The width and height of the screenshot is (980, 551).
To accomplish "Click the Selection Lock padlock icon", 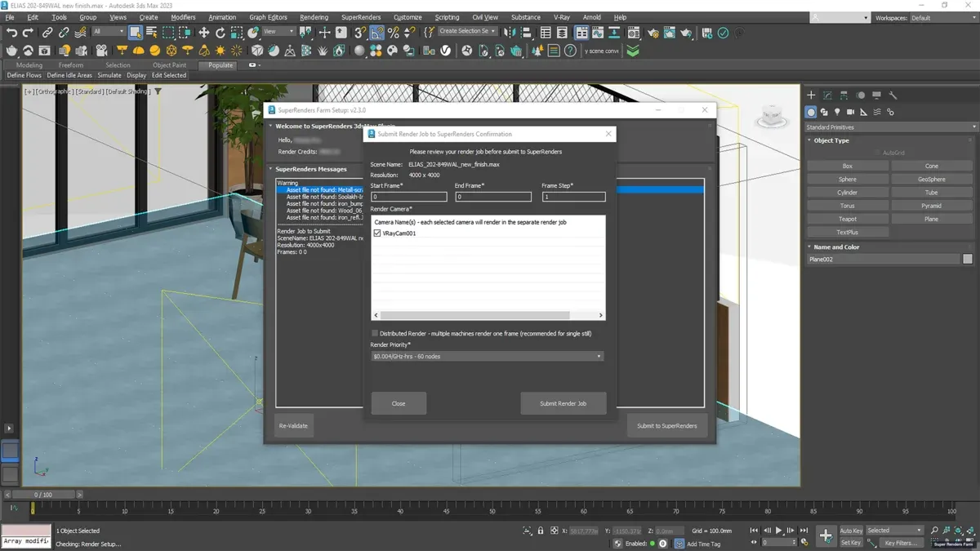I will [540, 531].
